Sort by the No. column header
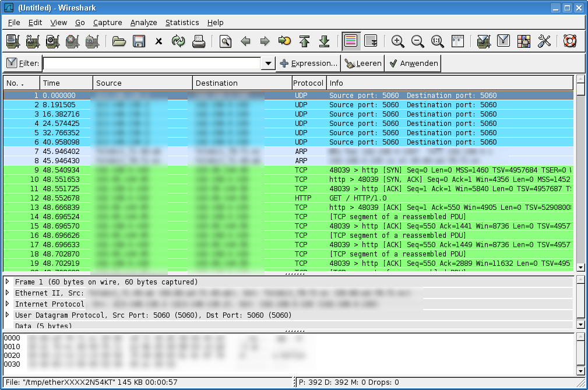Image resolution: width=588 pixels, height=390 pixels. point(22,83)
